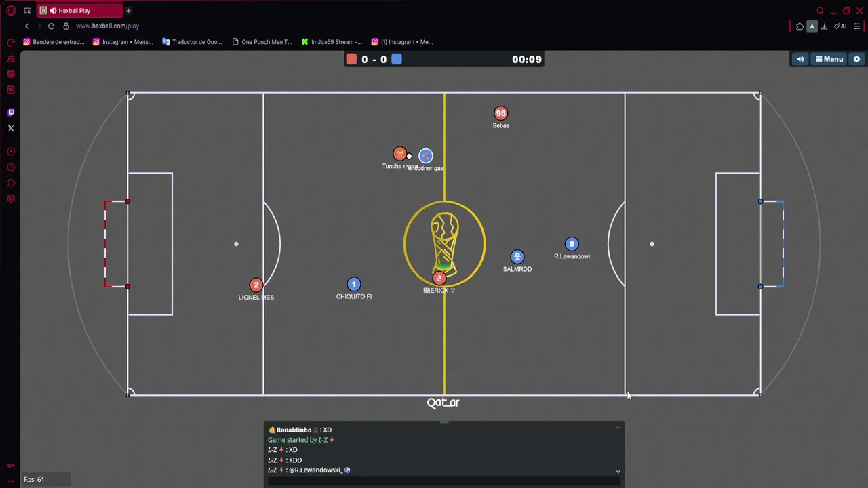The image size is (868, 488).
Task: Go forward to the next page
Action: [39, 26]
